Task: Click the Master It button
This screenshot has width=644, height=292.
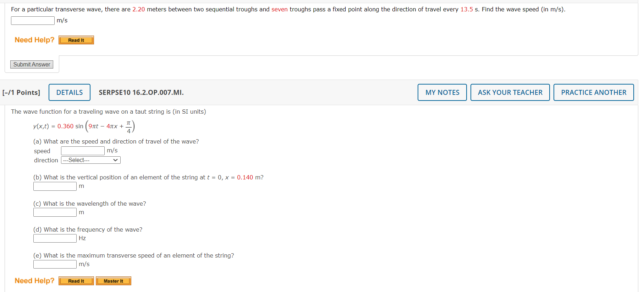Action: point(113,281)
